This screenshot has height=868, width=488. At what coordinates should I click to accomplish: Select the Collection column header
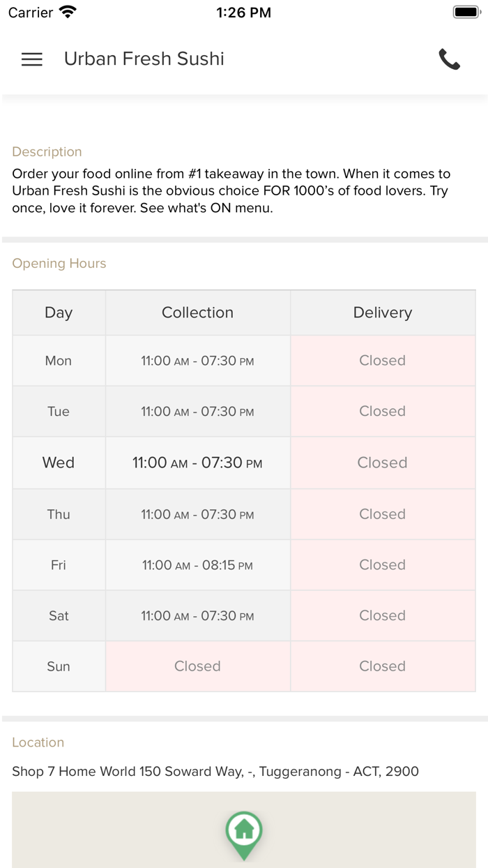(197, 313)
